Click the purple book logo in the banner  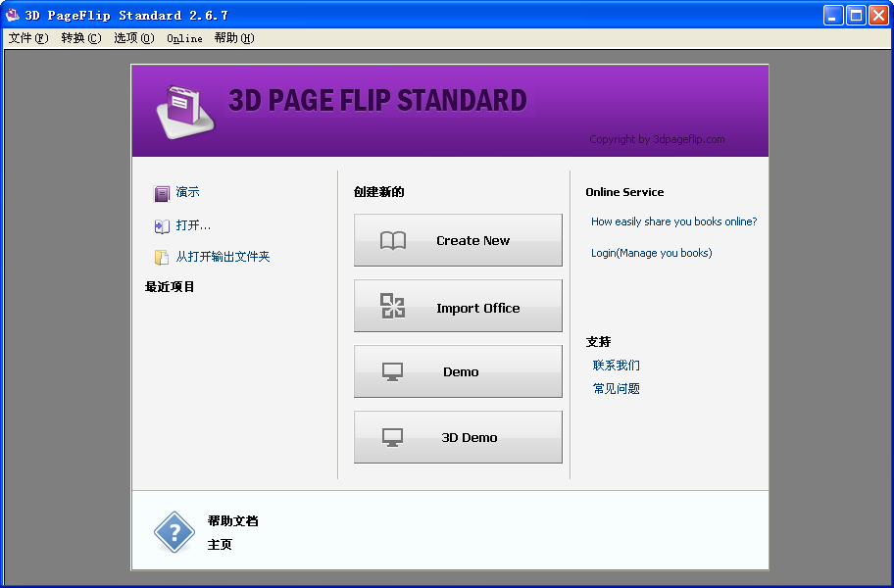point(186,112)
